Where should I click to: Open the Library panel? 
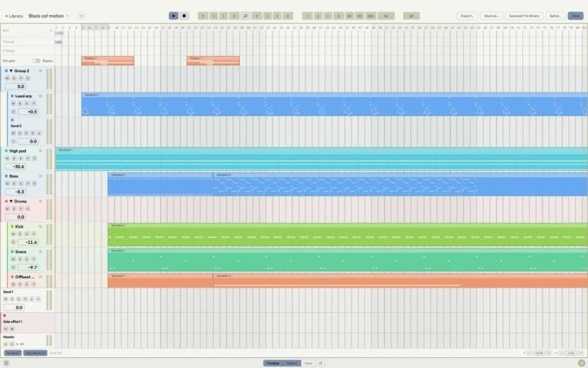pos(14,16)
